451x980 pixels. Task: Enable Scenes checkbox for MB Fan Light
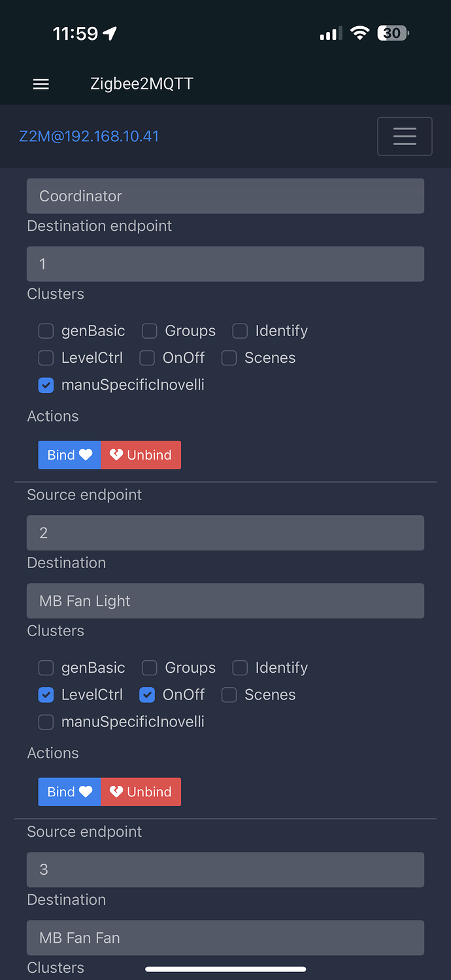click(x=229, y=695)
